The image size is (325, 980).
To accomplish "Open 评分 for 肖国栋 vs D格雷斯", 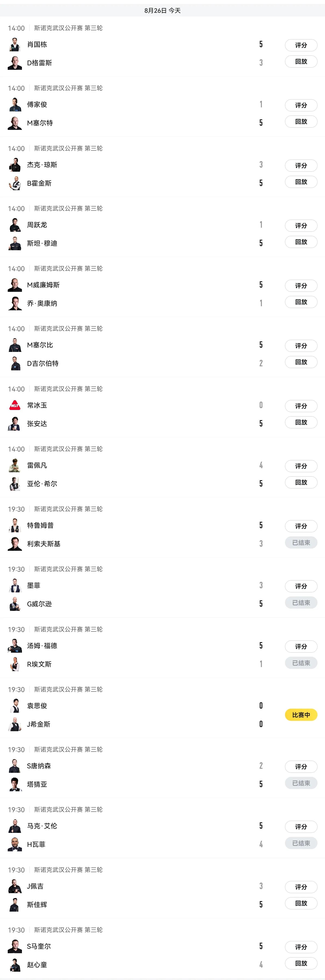I will [301, 45].
